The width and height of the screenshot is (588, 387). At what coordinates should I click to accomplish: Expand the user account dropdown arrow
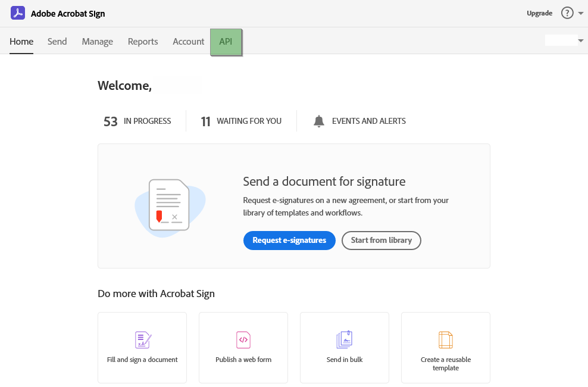(580, 40)
